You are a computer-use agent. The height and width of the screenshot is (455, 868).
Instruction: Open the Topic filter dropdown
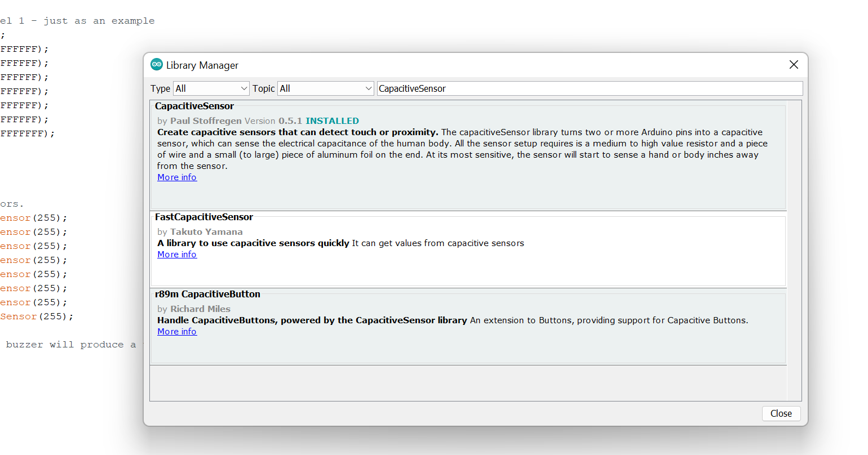pyautogui.click(x=326, y=88)
